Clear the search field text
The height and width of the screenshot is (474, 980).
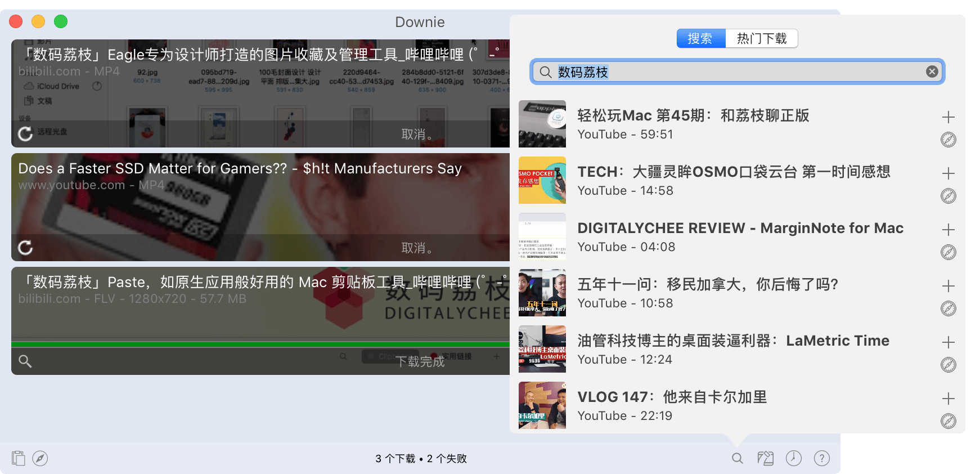[x=932, y=71]
